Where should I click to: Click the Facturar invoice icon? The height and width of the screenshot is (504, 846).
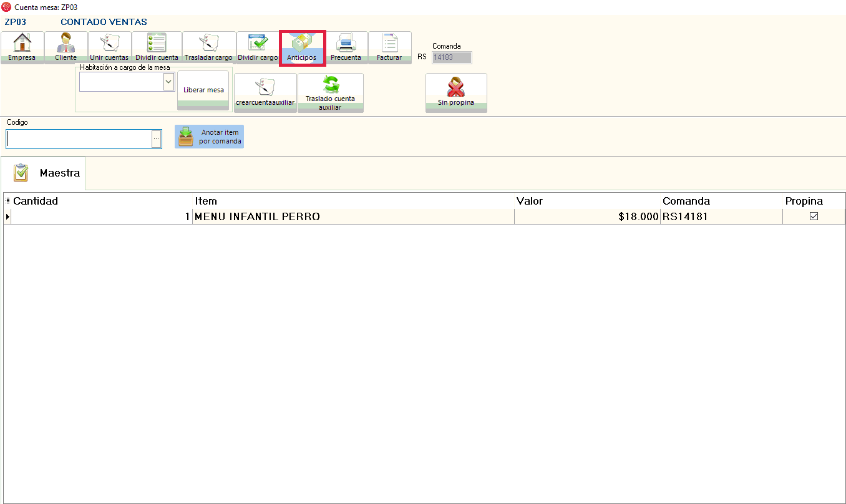coord(389,43)
